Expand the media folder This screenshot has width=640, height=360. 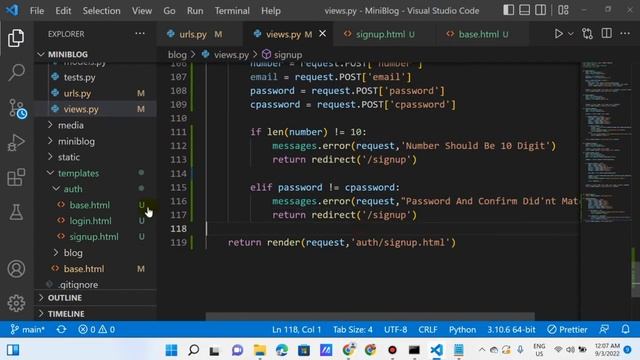pos(96,125)
